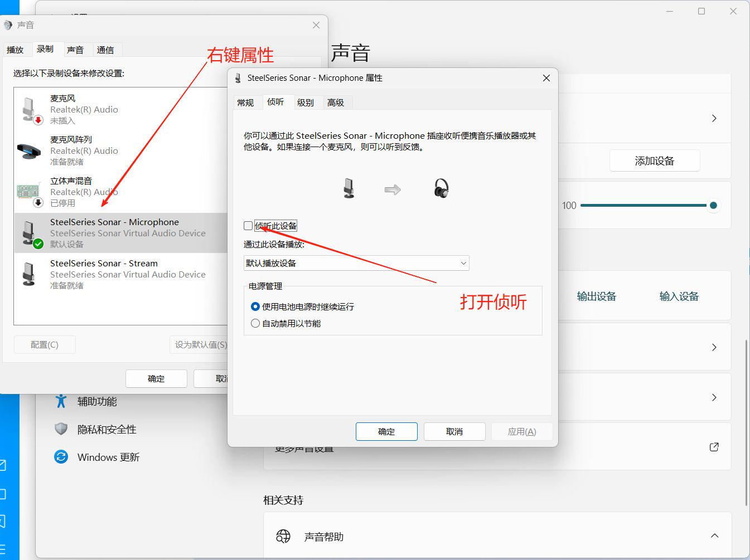This screenshot has height=560, width=750.
Task: Select 使用电池电源时继续运行 radio option
Action: coord(255,306)
